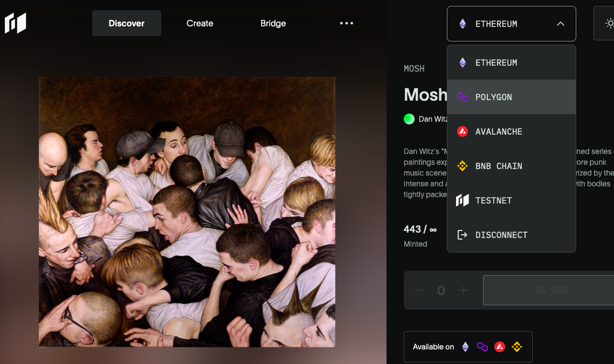
Task: Click Dan Witz green avatar
Action: (x=409, y=119)
